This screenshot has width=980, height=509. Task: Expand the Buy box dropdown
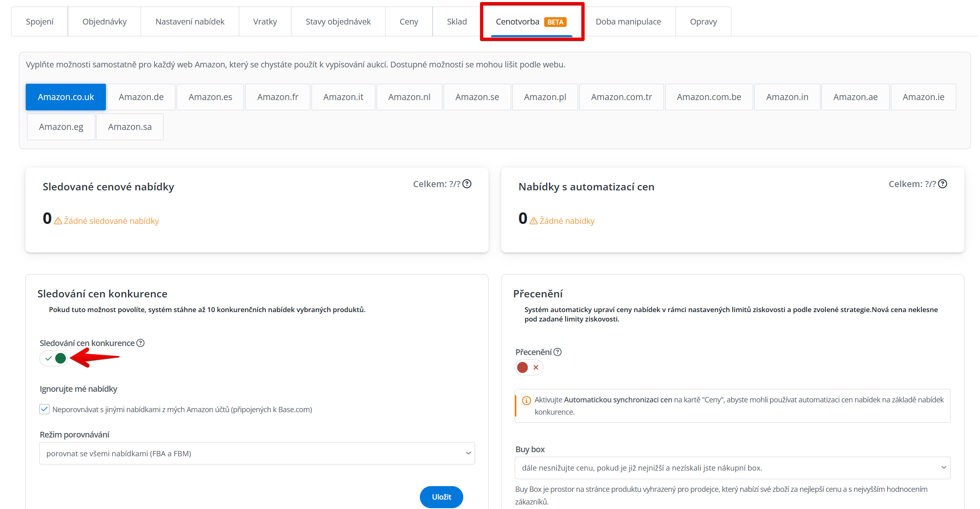point(732,468)
